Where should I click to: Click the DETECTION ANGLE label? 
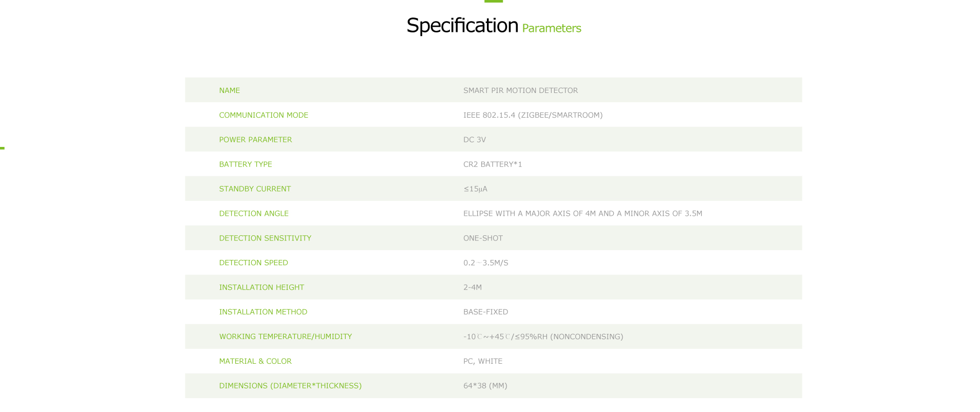tap(254, 214)
